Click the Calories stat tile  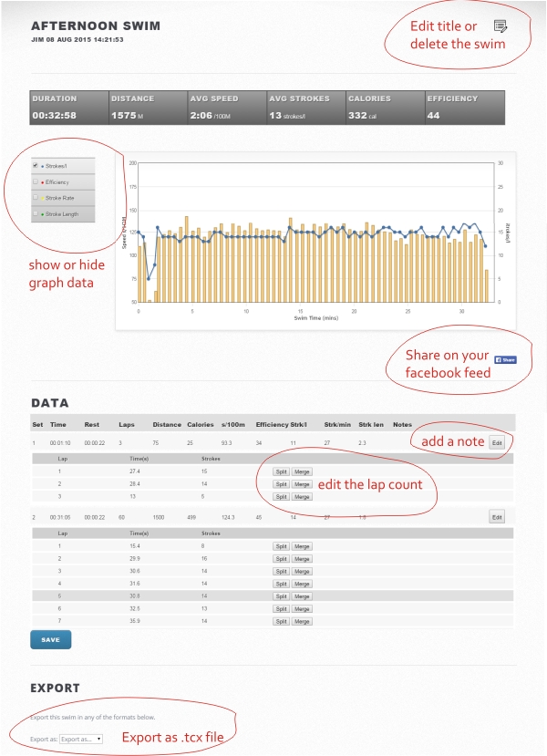tap(384, 107)
